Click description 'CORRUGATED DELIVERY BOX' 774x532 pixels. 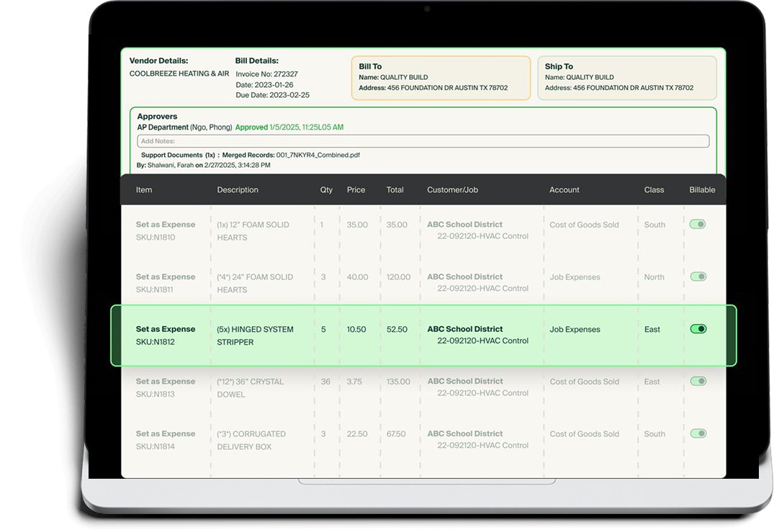pos(251,440)
